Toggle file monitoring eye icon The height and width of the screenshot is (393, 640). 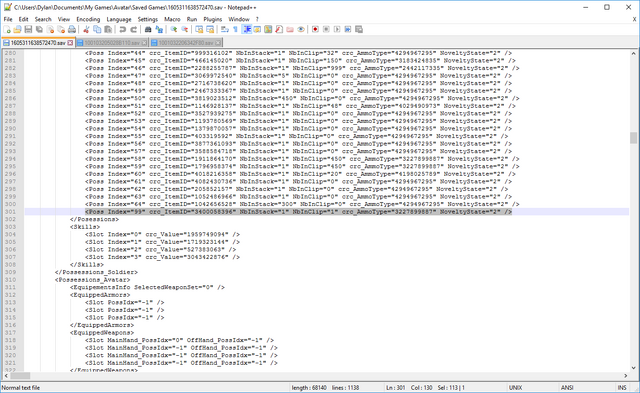[301, 29]
